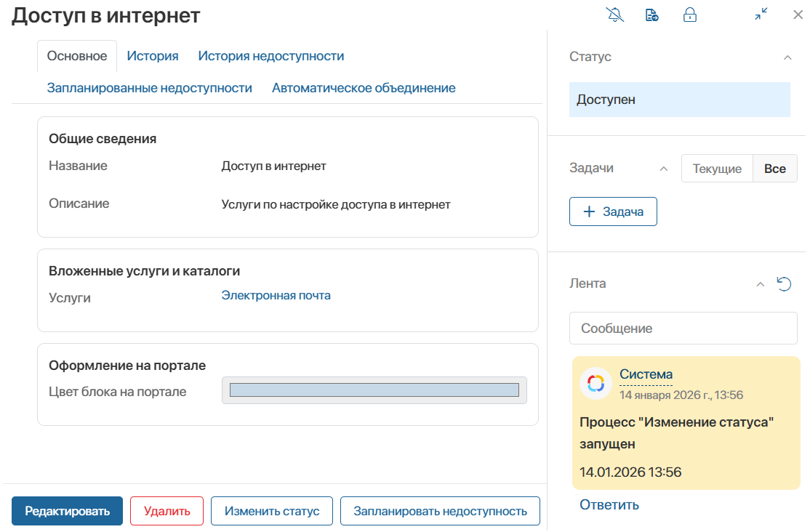Refresh the Лента feed with the reload icon
This screenshot has height=532, width=810.
(x=784, y=283)
